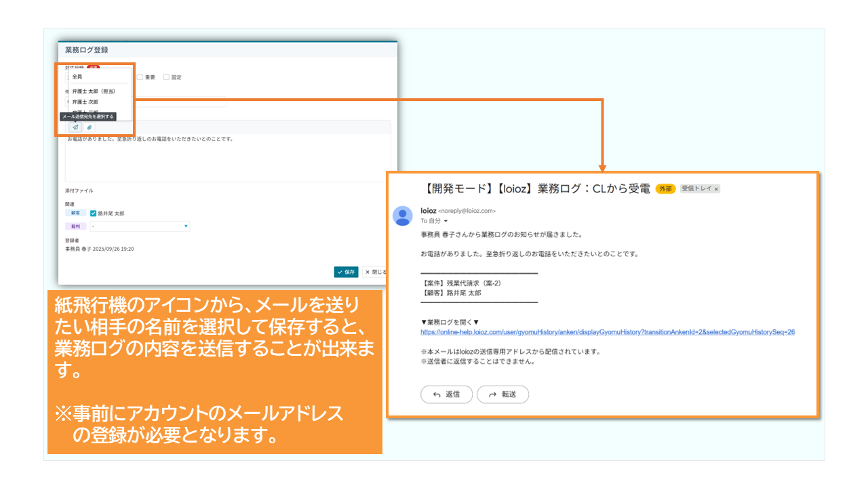This screenshot has height=488, width=868.
Task: Click the 閉じる close button
Action: pyautogui.click(x=374, y=272)
